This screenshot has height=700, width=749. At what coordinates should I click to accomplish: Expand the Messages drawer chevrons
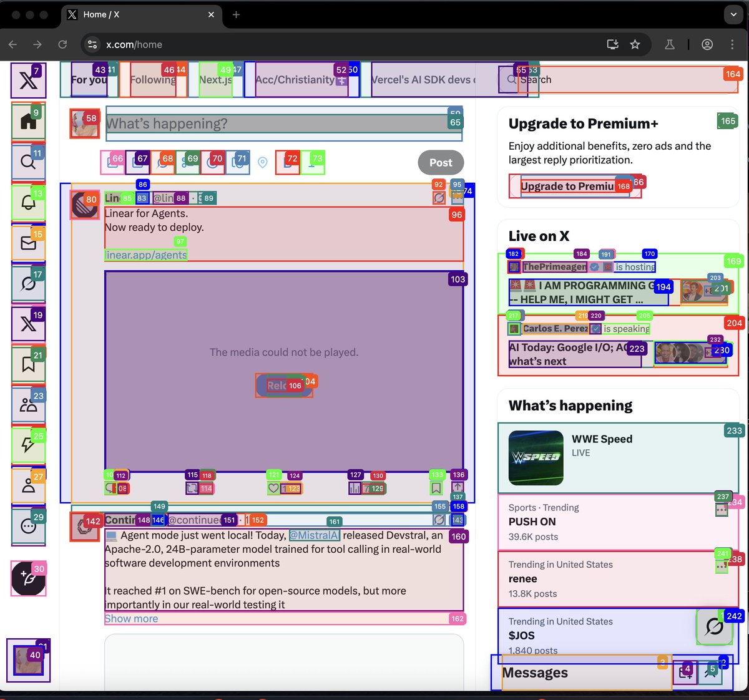710,673
